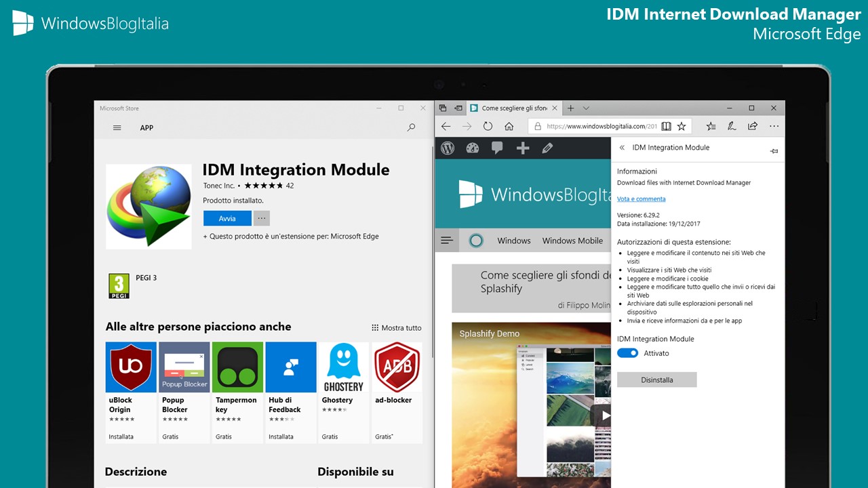Viewport: 868px width, 488px height.
Task: Select the Tampermonkey app icon
Action: tap(237, 367)
